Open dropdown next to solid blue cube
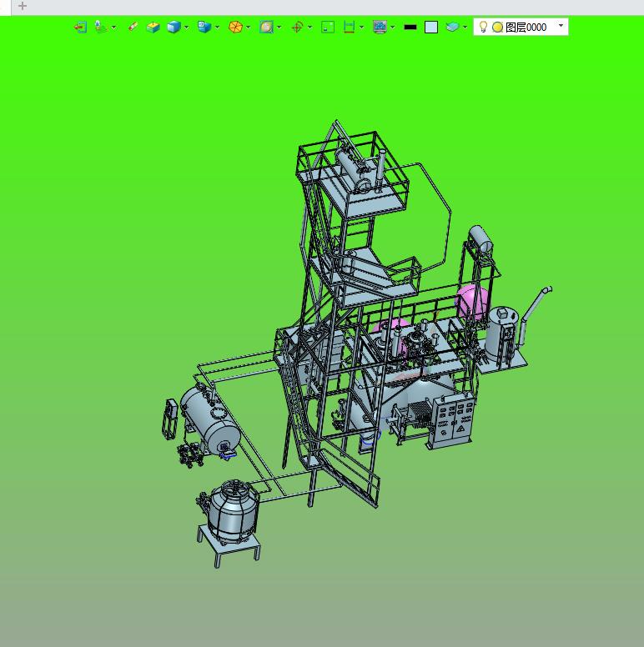 [187, 28]
